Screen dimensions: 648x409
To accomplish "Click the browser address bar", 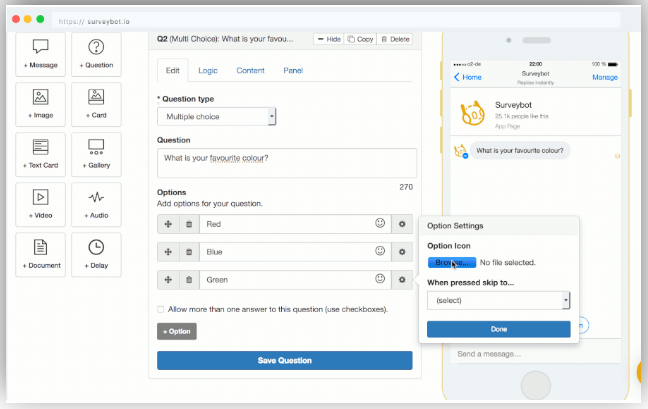I will tap(336, 21).
